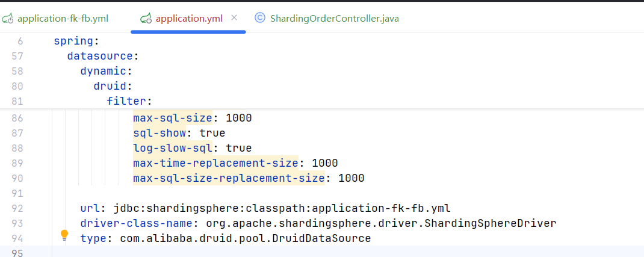Switch to the application-fk-fb.yml tab
This screenshot has width=644, height=257.
pyautogui.click(x=63, y=19)
